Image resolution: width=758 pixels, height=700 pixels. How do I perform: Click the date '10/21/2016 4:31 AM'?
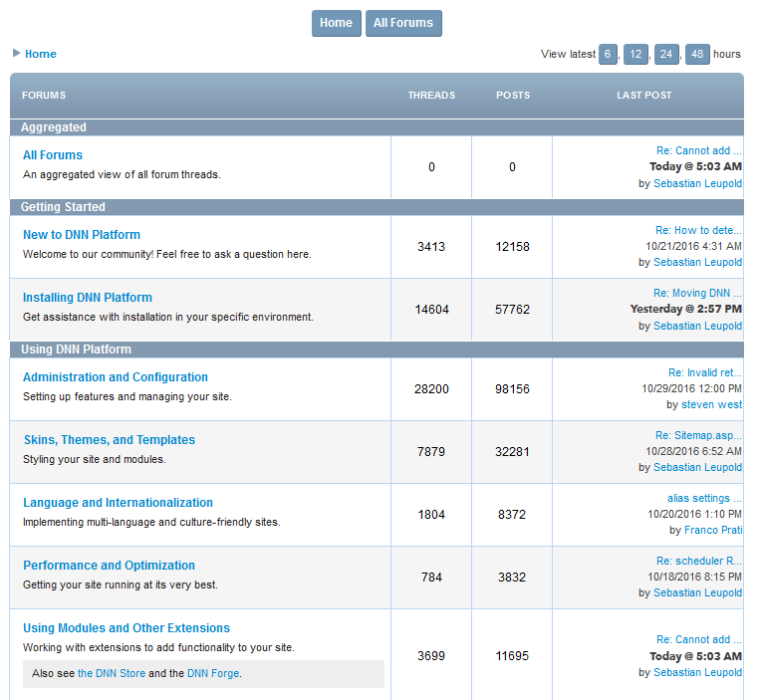click(693, 247)
